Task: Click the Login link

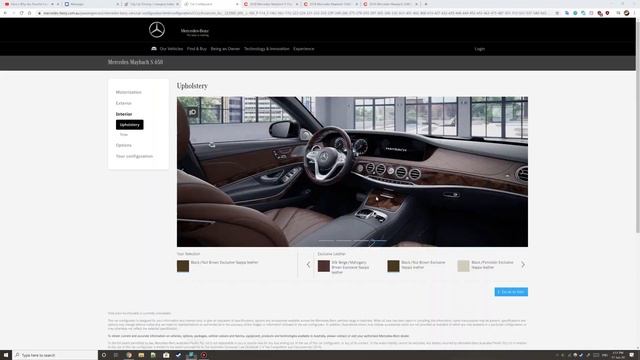Action: pos(480,49)
